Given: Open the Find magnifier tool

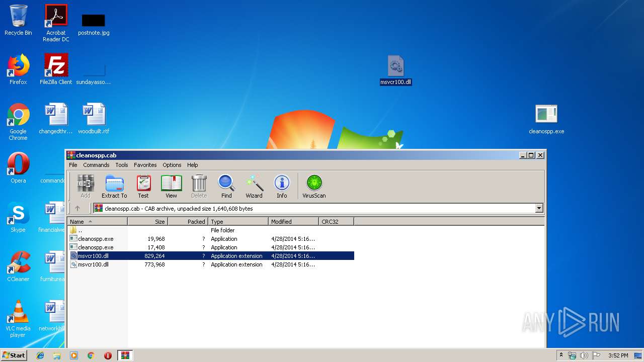Looking at the screenshot, I should coord(226,186).
